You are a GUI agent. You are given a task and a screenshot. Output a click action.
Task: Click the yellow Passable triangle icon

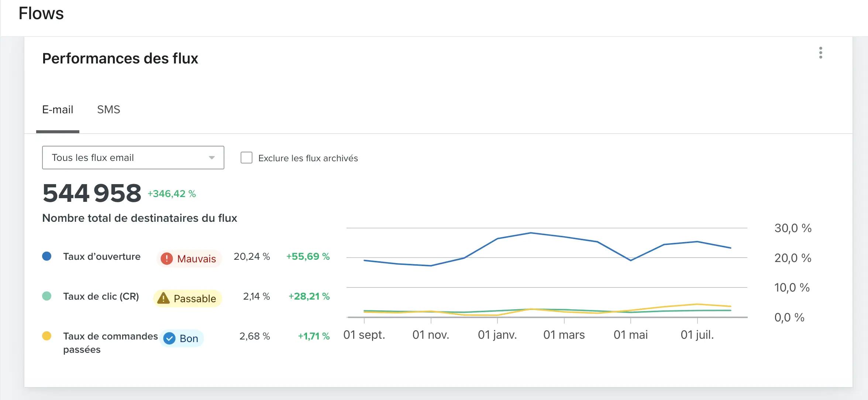163,298
